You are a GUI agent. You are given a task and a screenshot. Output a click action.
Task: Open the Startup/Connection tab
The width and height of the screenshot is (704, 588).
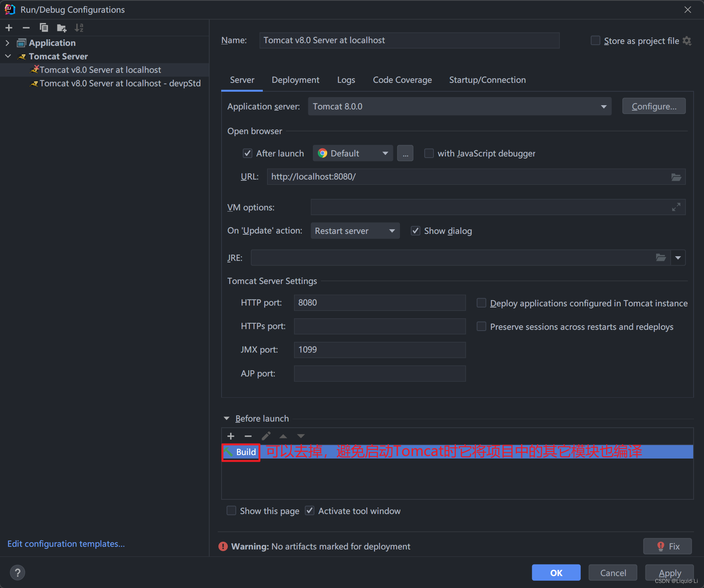pos(487,80)
